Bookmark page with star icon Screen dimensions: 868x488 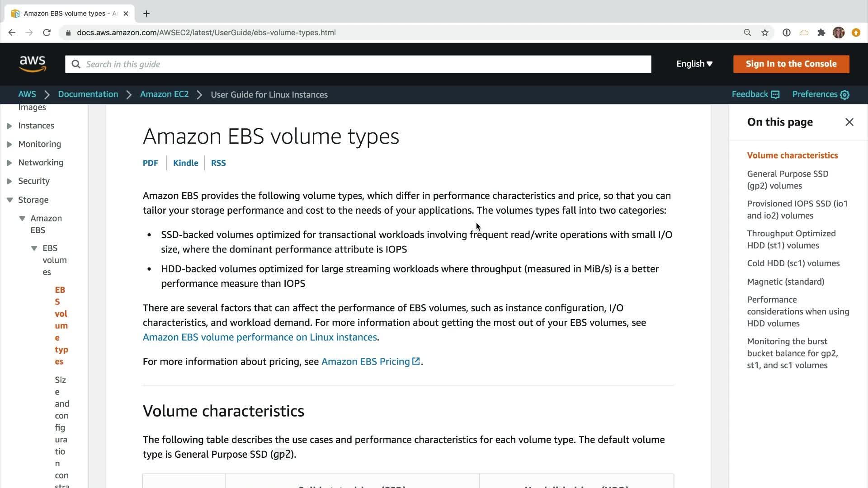(765, 33)
